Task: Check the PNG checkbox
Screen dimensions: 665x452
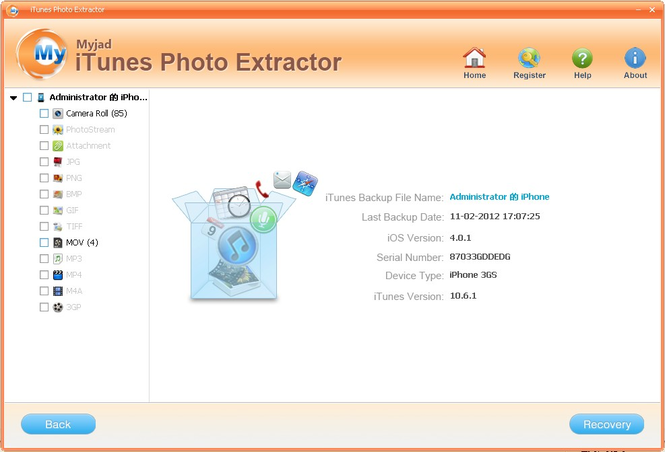Action: (x=44, y=178)
